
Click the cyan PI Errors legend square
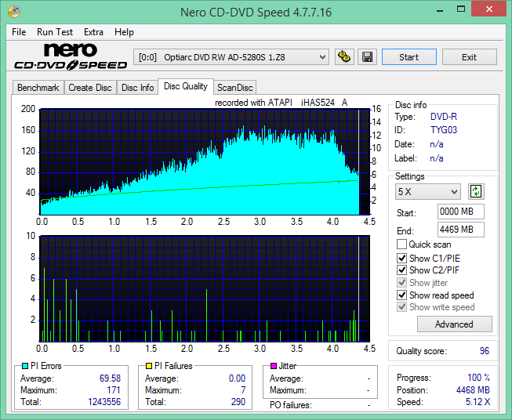tap(25, 366)
